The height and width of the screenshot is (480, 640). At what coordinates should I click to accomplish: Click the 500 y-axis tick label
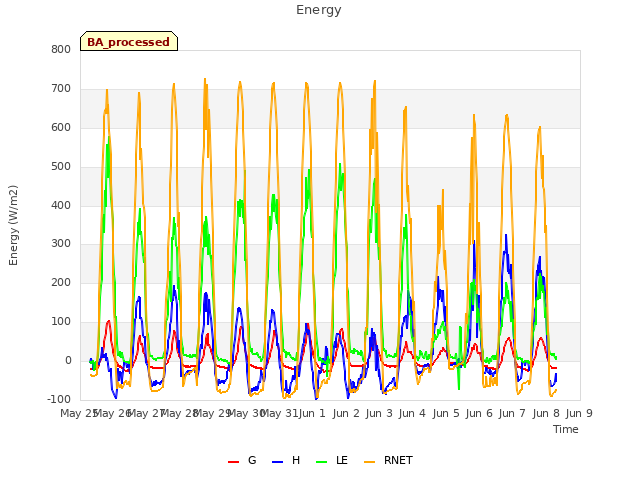coord(61,166)
